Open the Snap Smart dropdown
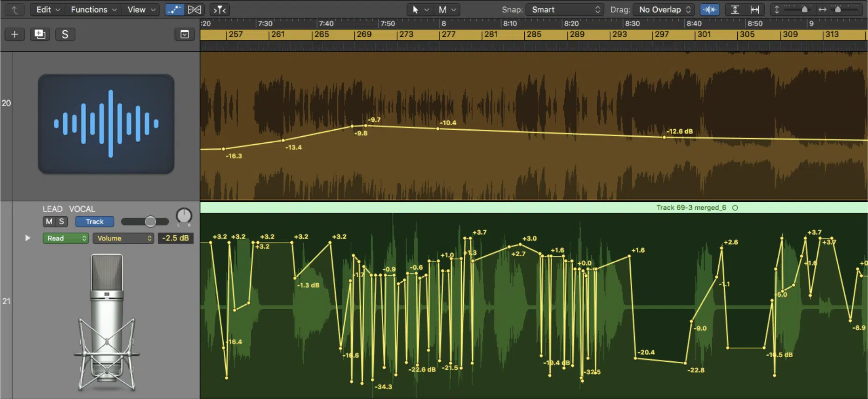This screenshot has height=399, width=868. coord(565,10)
